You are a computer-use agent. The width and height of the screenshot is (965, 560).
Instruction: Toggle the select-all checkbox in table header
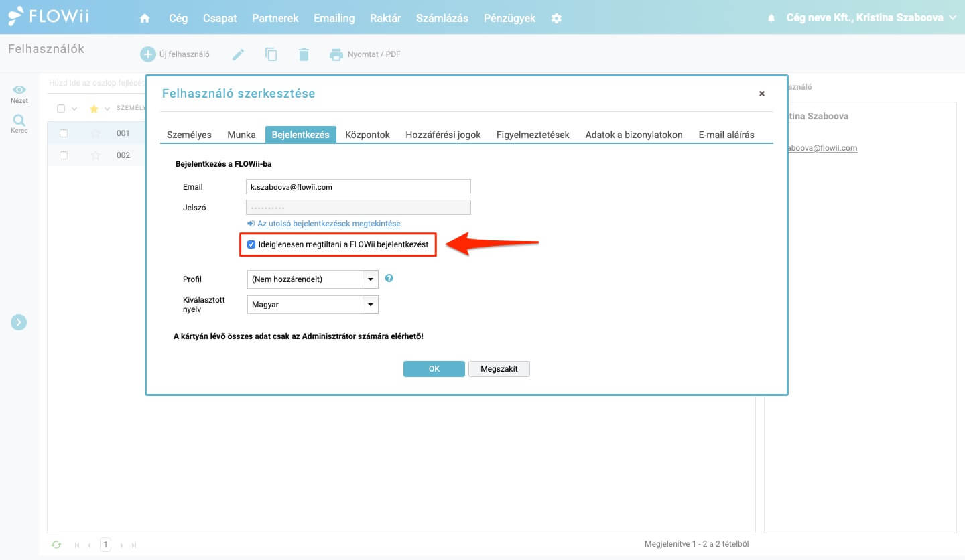61,109
